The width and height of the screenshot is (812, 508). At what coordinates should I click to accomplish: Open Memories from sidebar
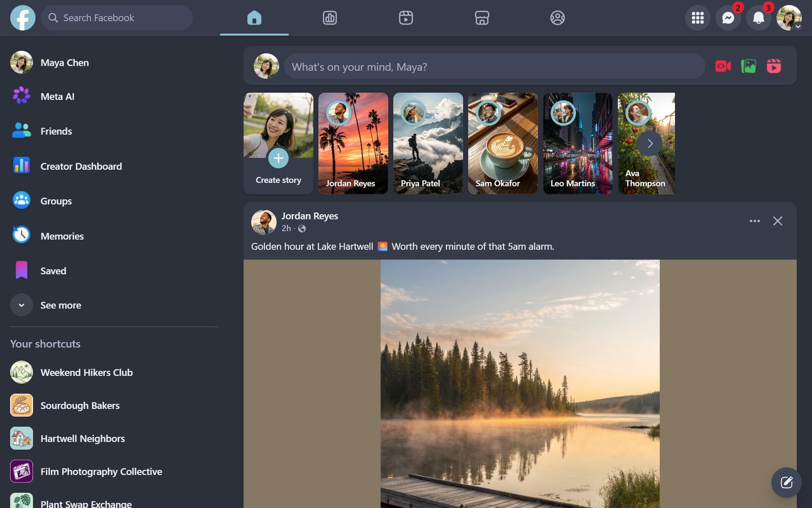click(114, 236)
